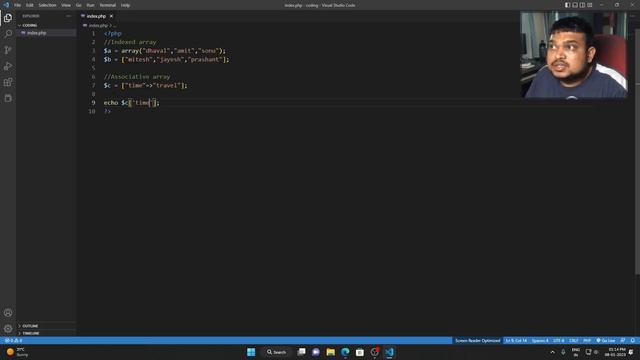Click index.php in the breadcrumb path
Viewport: 640px width, 360px height.
click(x=98, y=25)
